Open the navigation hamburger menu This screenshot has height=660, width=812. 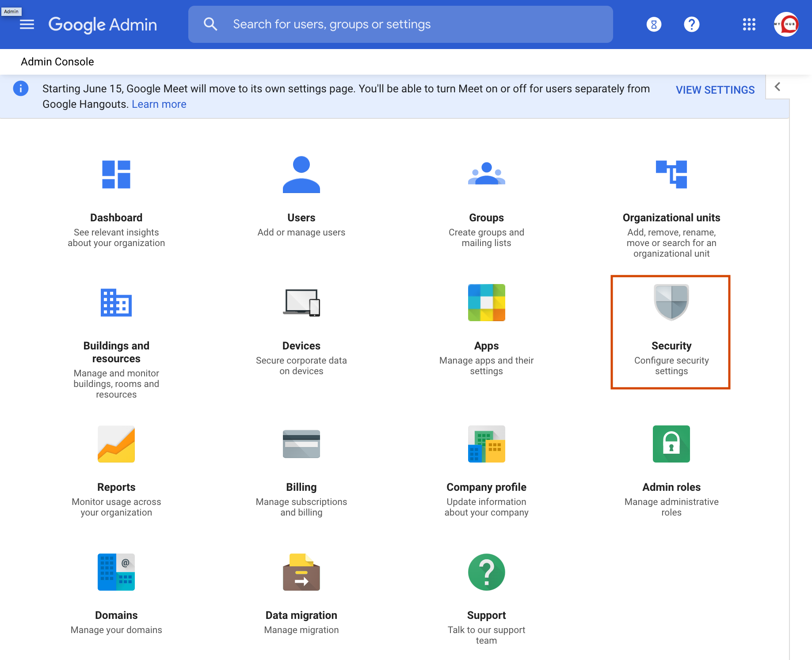click(27, 25)
